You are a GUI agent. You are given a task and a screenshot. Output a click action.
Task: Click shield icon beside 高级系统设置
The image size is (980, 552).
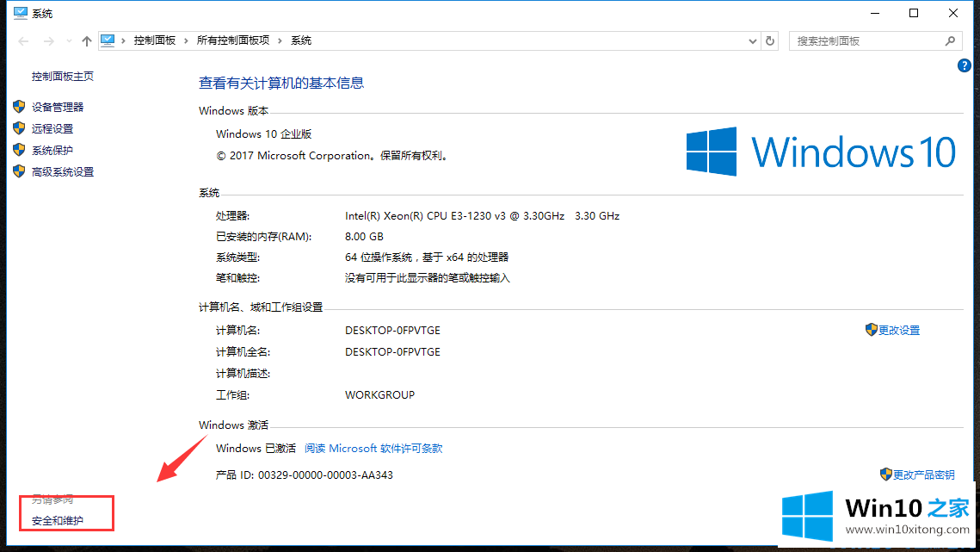19,171
